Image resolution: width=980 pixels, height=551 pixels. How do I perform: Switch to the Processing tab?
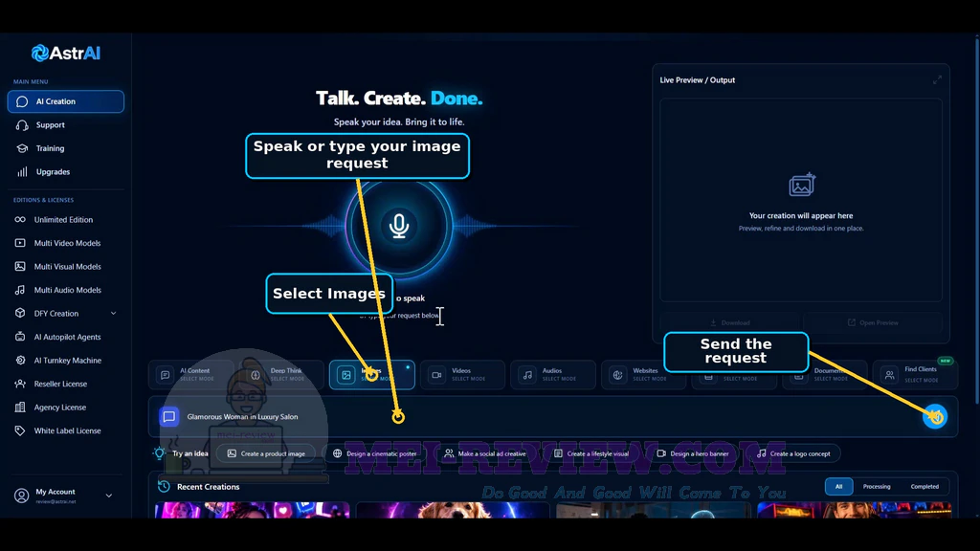tap(877, 486)
